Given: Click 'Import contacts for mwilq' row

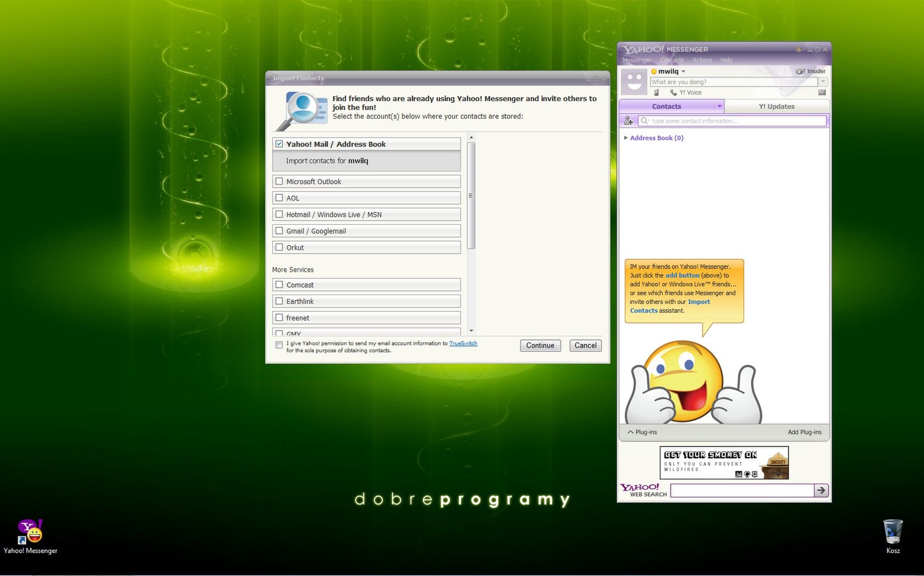Looking at the screenshot, I should 366,161.
